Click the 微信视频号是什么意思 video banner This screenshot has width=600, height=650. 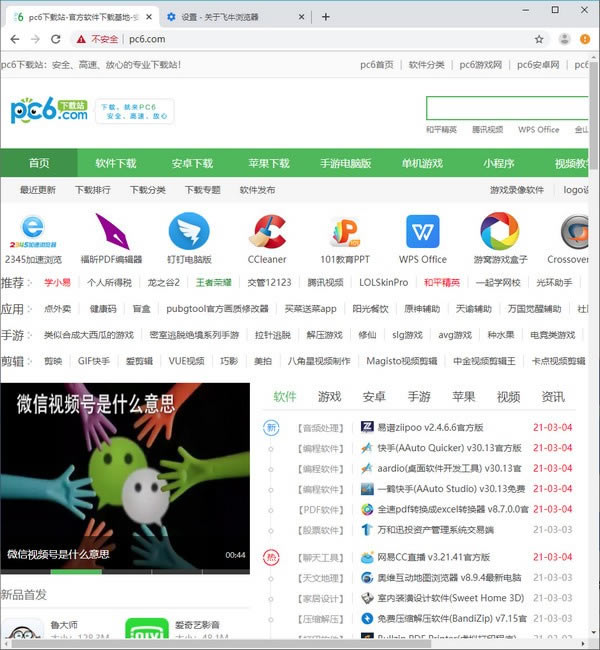[125, 476]
